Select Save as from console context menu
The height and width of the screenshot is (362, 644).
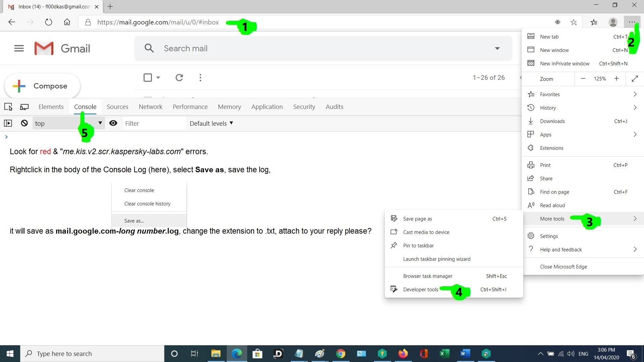(134, 220)
